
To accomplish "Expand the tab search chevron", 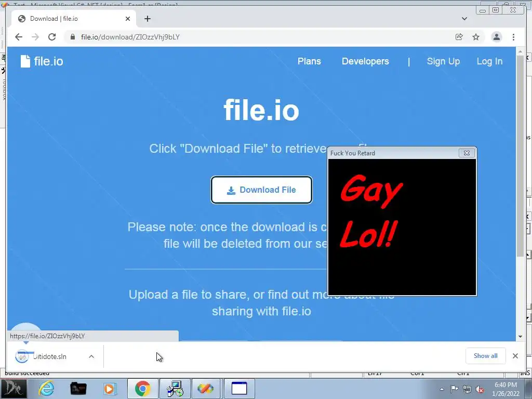I will [x=464, y=19].
